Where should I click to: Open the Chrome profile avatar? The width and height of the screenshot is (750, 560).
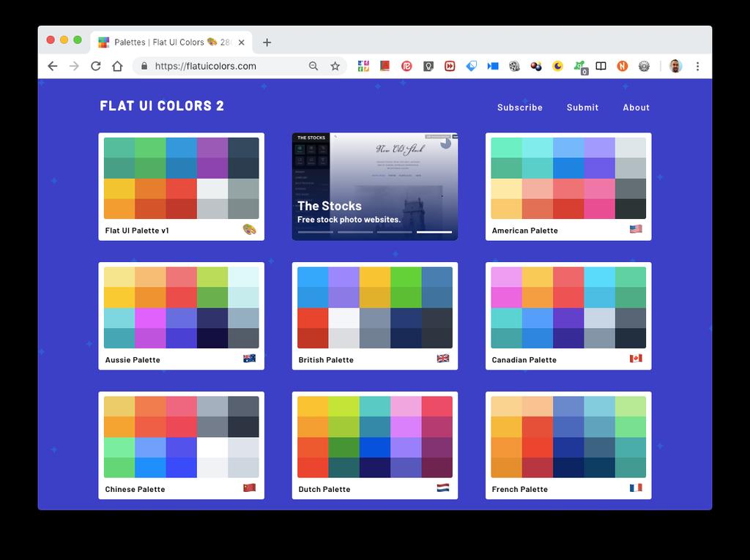click(675, 66)
